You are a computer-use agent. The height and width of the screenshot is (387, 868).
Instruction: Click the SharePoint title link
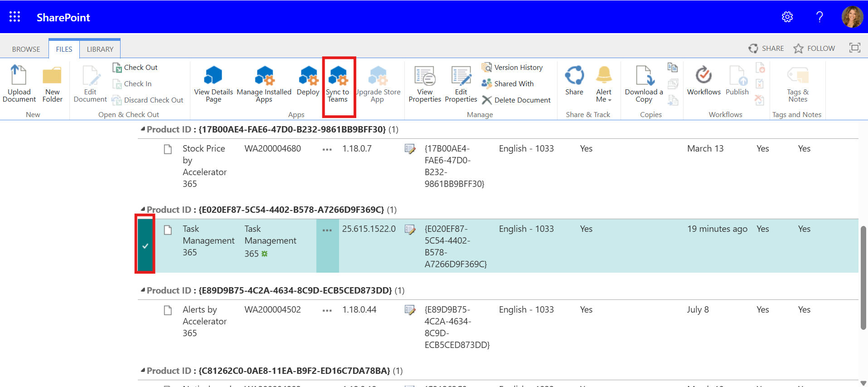click(x=63, y=17)
